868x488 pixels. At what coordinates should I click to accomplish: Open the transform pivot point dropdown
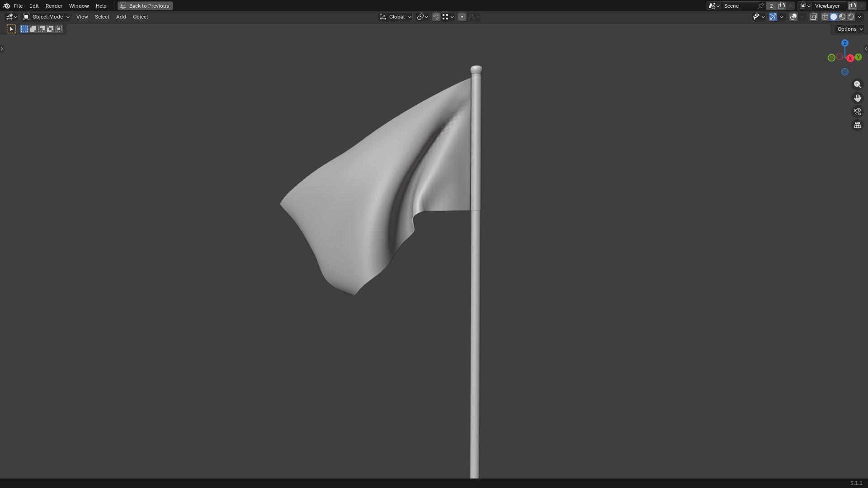(422, 17)
